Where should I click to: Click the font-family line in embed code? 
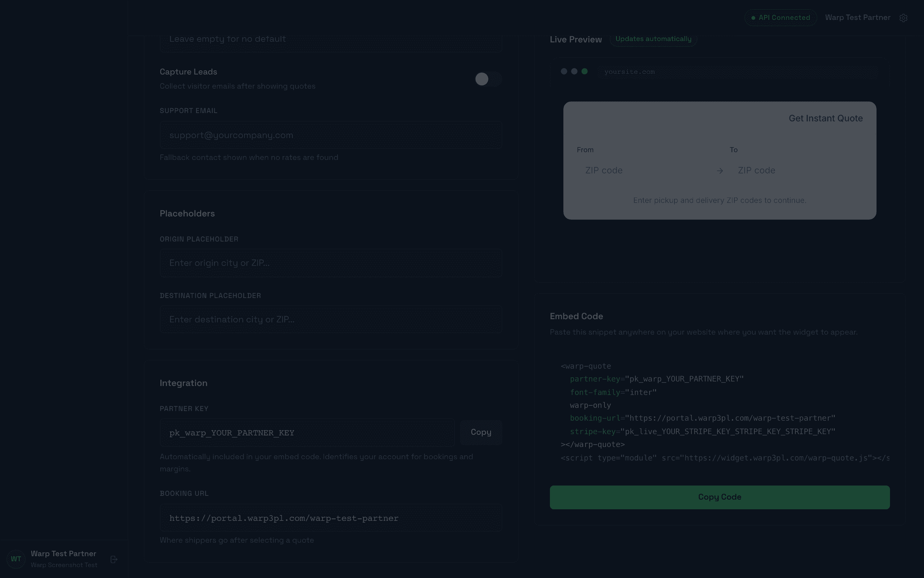[613, 392]
